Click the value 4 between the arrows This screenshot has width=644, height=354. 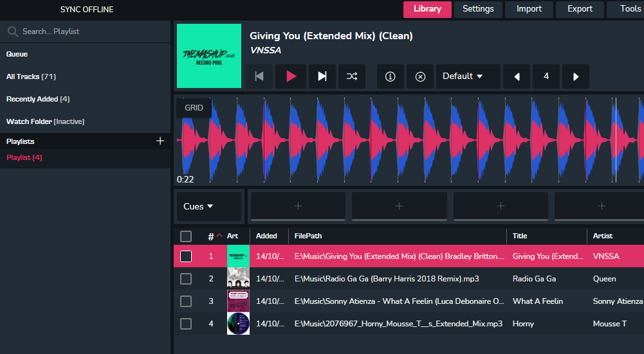coord(546,76)
